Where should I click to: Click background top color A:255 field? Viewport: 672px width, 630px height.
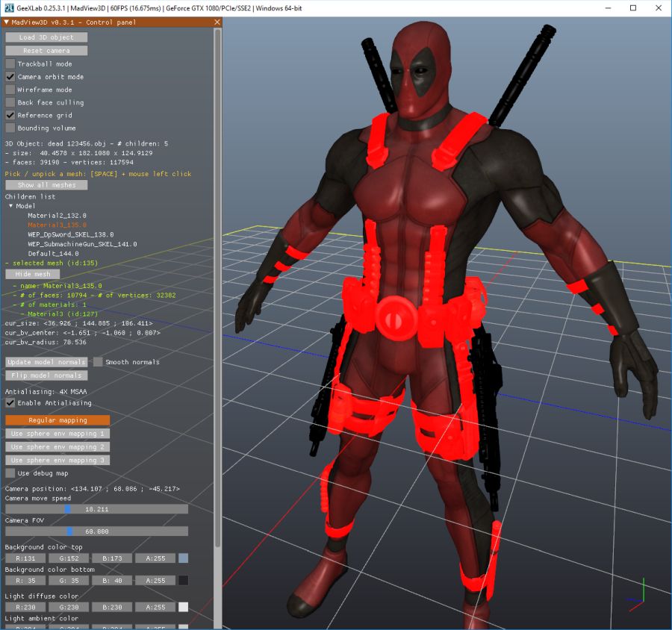(155, 558)
